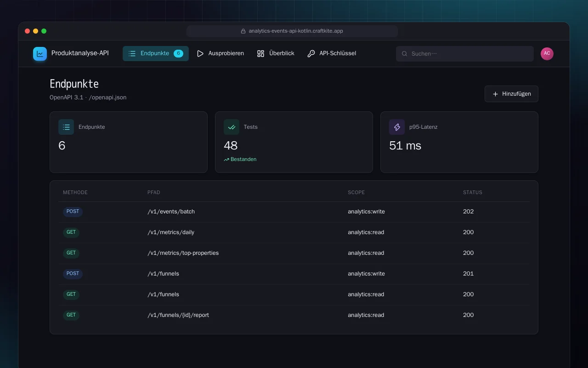
Task: Click POST badge in status 201 row
Action: pyautogui.click(x=73, y=274)
